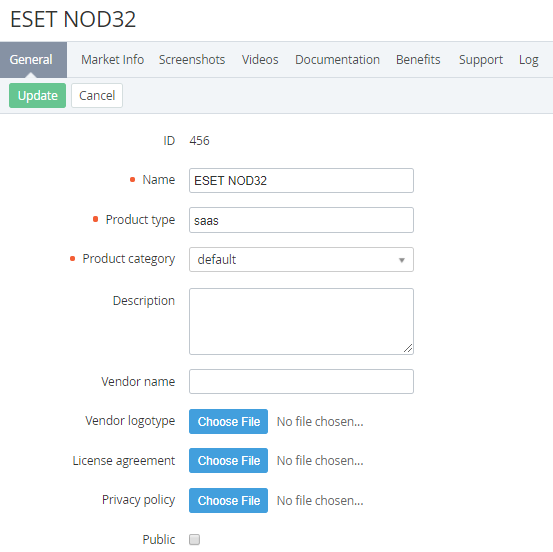This screenshot has height=552, width=553.
Task: Click the Product category dropdown arrow
Action: point(401,260)
